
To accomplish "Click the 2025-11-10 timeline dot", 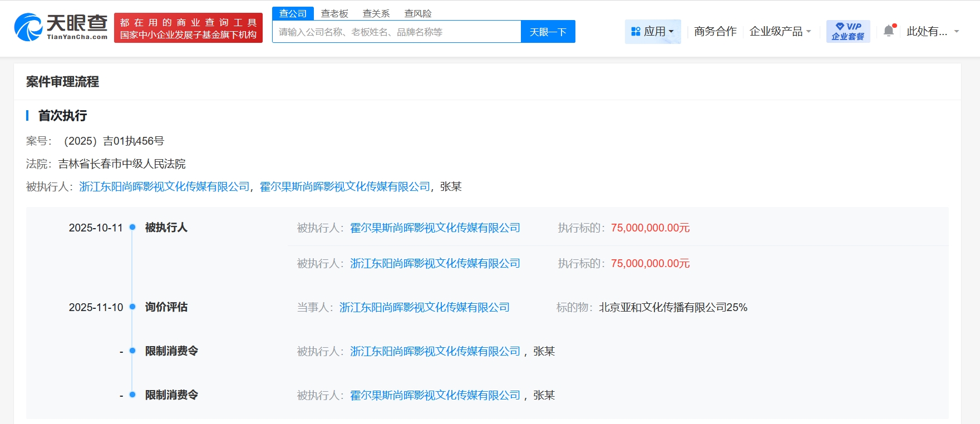I will tap(132, 307).
